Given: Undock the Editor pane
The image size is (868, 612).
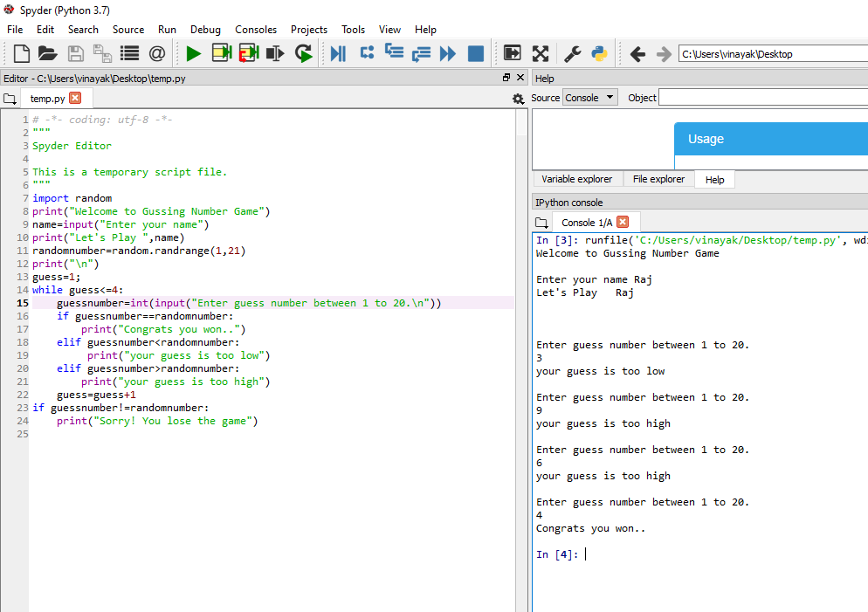Looking at the screenshot, I should 506,78.
